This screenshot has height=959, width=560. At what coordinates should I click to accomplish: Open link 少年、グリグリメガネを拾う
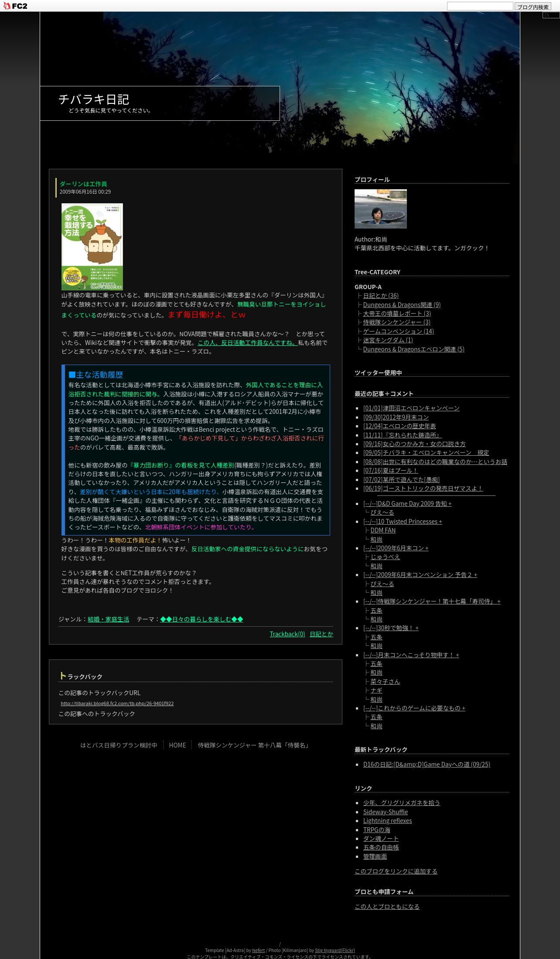402,803
